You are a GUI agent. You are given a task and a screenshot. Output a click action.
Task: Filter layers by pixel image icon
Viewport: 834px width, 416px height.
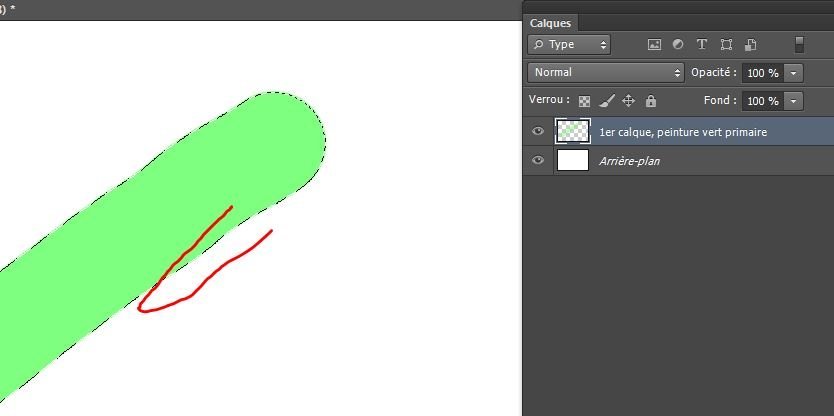pyautogui.click(x=655, y=45)
